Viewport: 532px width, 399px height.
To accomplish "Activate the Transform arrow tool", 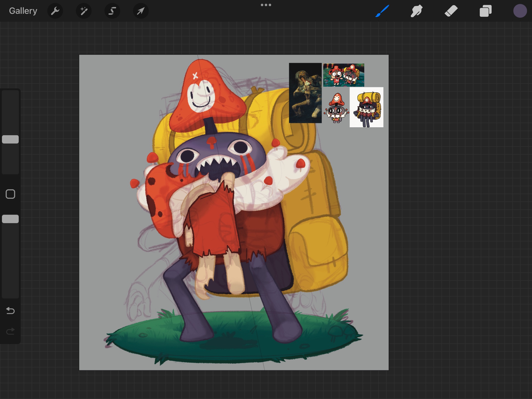I will click(141, 11).
